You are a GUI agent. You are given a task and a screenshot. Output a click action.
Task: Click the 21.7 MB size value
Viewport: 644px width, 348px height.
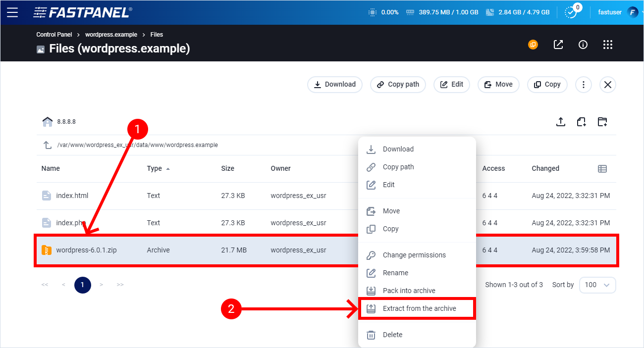point(234,250)
